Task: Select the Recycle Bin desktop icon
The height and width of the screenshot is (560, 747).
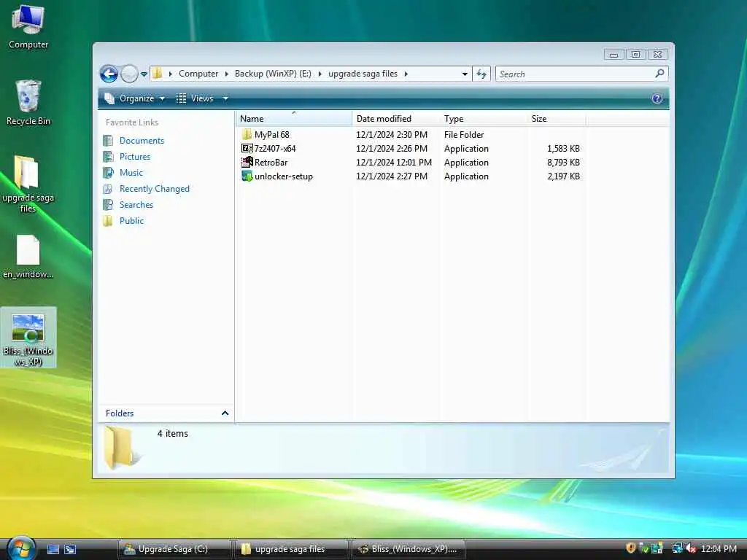Action: tap(28, 102)
